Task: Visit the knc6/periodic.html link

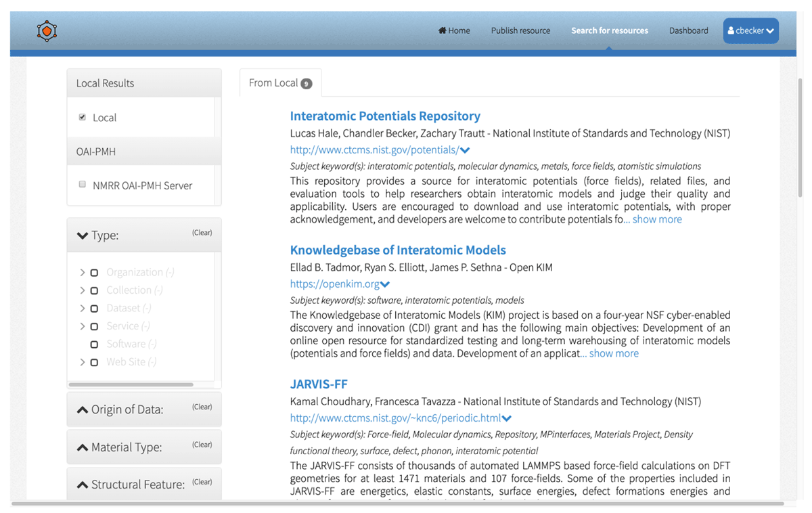Action: (396, 418)
